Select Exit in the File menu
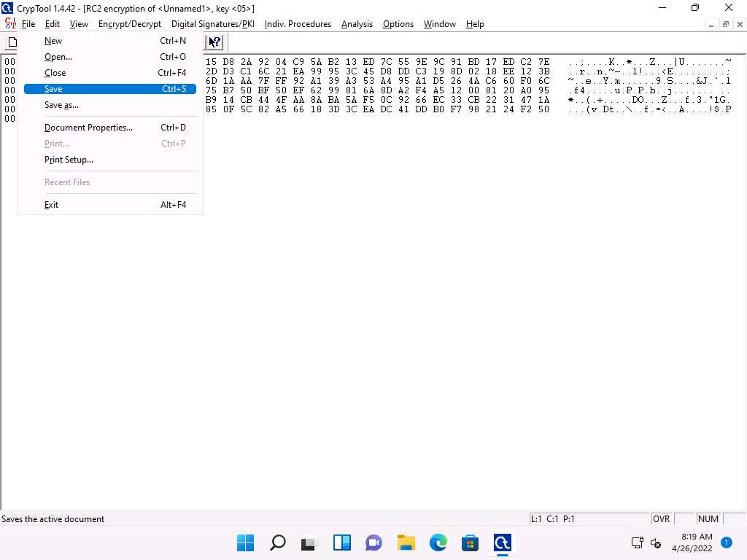The height and width of the screenshot is (560, 747). (x=51, y=205)
